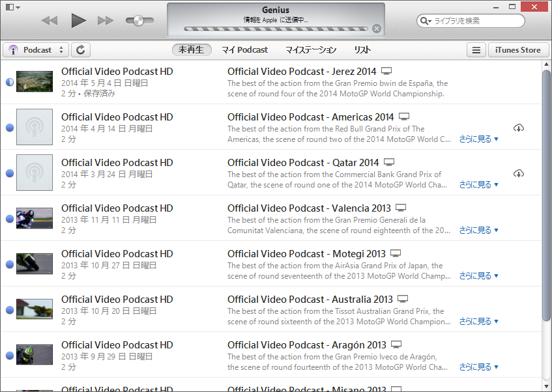Screen dimensions: 552x392
Task: Click the video icon beside Americas 2014
Action: coord(404,117)
